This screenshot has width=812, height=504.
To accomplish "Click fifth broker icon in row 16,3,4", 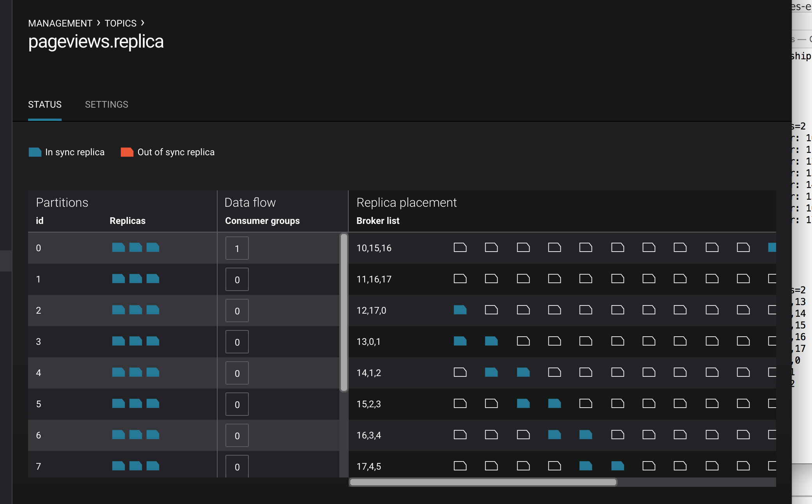I will 586,435.
